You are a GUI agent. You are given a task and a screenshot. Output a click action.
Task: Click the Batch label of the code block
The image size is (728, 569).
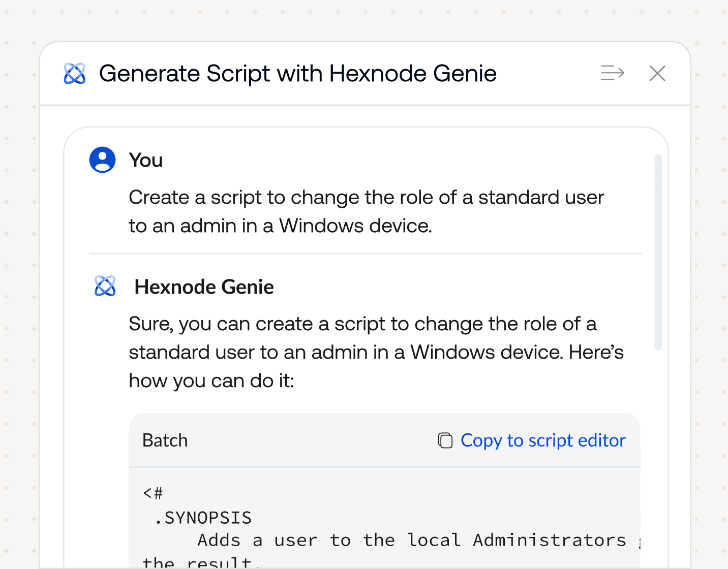[165, 440]
